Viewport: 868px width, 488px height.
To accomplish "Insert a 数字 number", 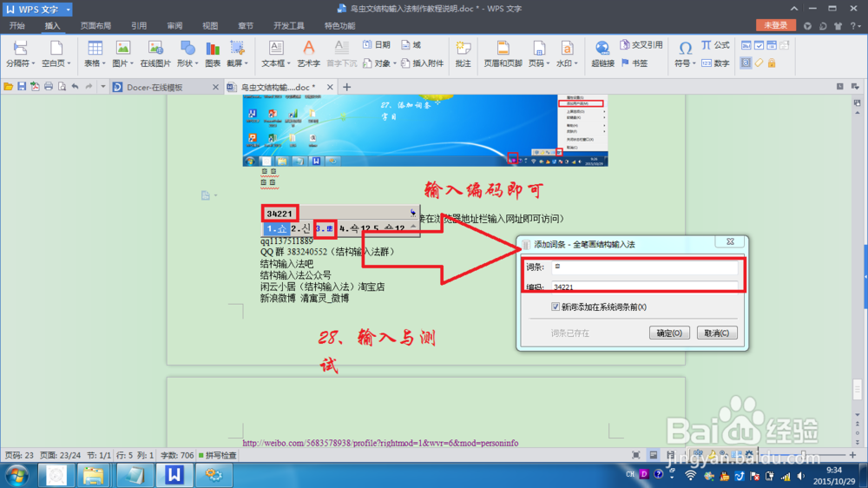I will 715,63.
